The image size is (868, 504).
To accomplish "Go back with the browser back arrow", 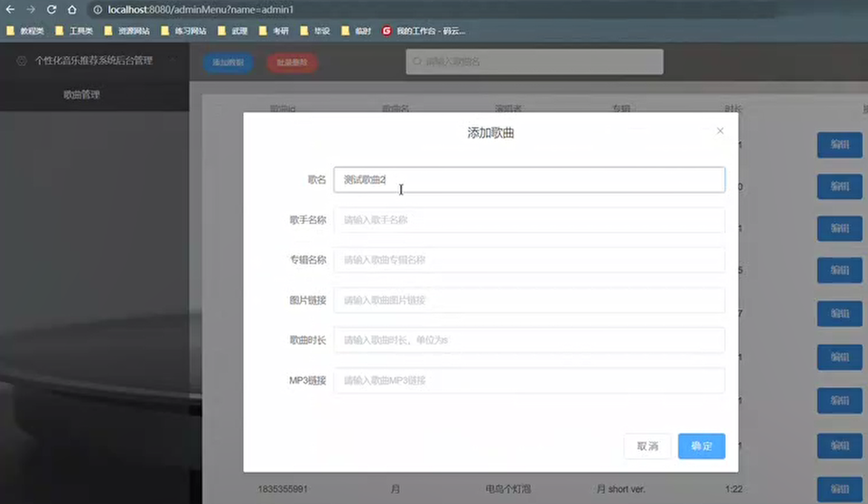I will [x=10, y=10].
